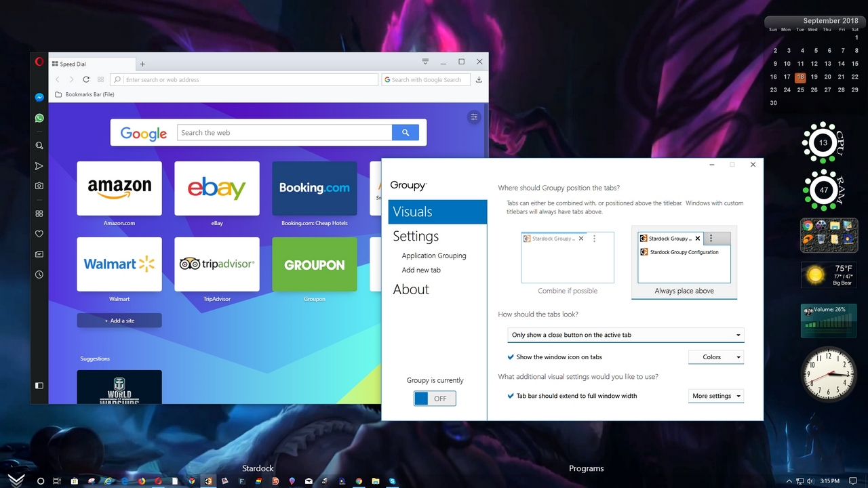Open Opera Easy Setup sliders icon

[474, 117]
